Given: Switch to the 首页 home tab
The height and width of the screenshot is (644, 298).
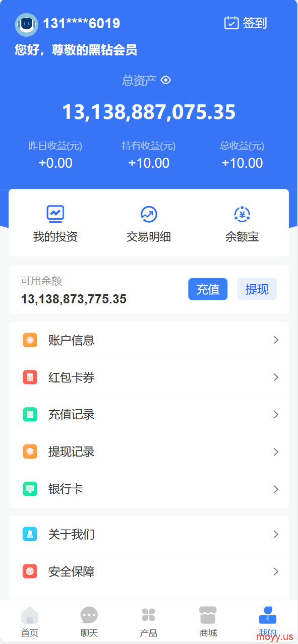Looking at the screenshot, I should click(30, 622).
